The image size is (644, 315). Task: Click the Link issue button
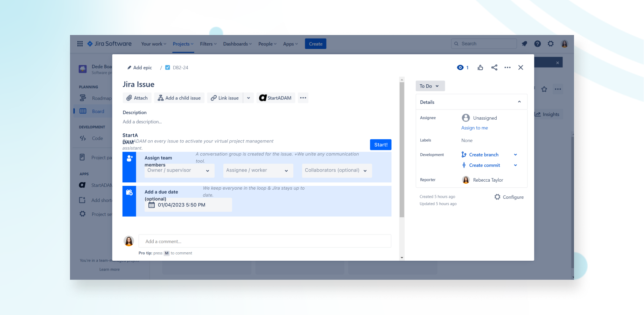pos(225,98)
